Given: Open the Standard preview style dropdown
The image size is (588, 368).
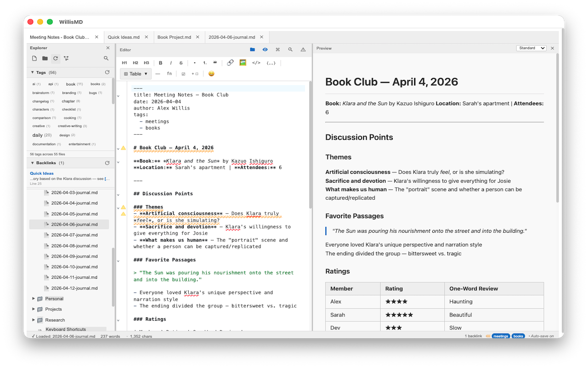Looking at the screenshot, I should point(531,48).
